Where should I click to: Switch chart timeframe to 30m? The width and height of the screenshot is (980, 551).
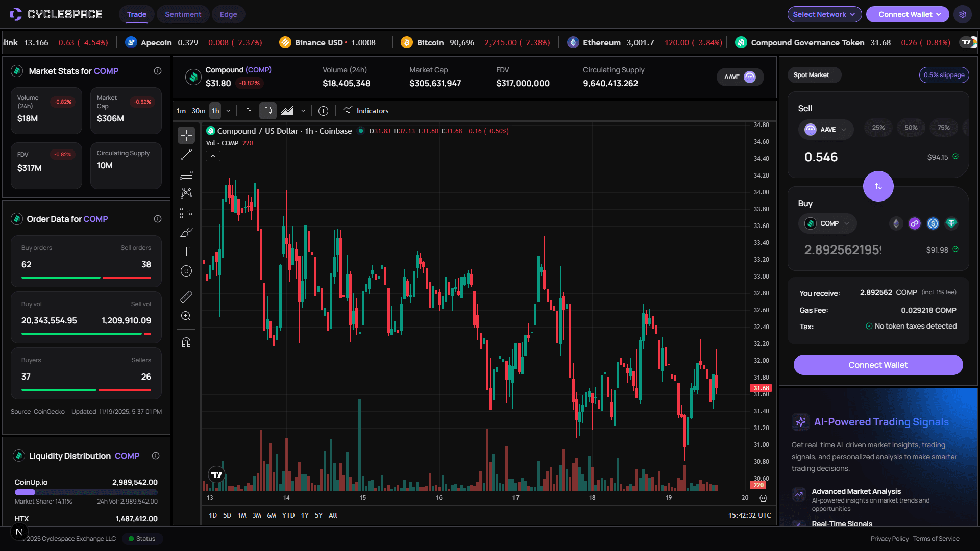coord(198,111)
